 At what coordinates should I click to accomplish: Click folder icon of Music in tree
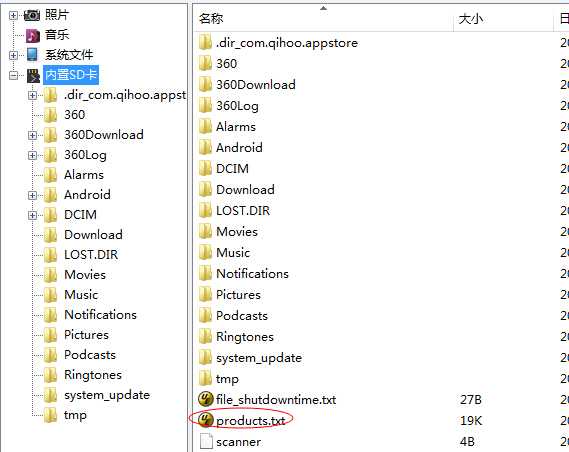tap(50, 295)
